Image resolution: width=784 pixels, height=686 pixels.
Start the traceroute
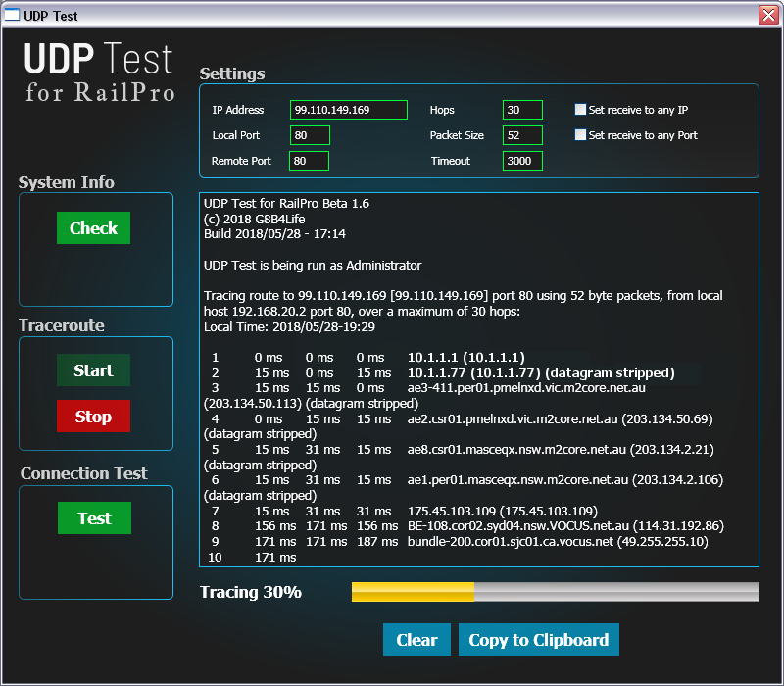click(93, 370)
